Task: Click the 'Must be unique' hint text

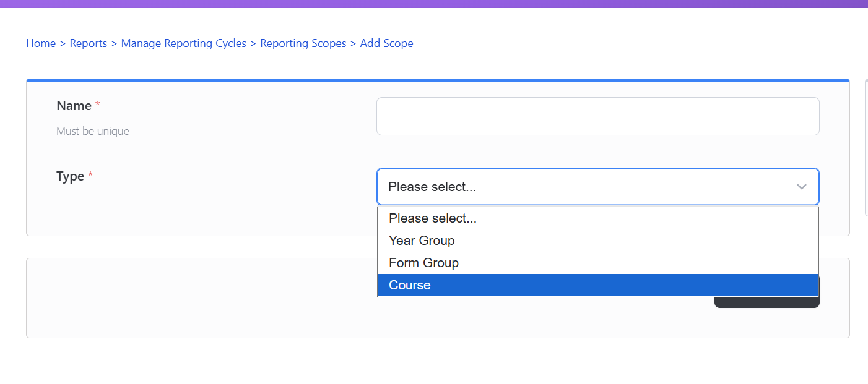Action: point(93,131)
